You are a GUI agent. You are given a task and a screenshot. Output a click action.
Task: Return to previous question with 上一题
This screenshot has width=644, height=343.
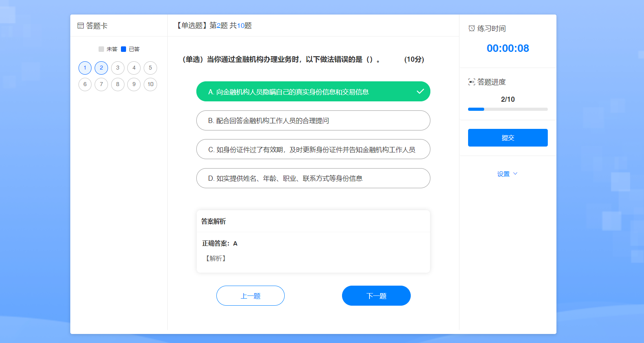coord(251,296)
